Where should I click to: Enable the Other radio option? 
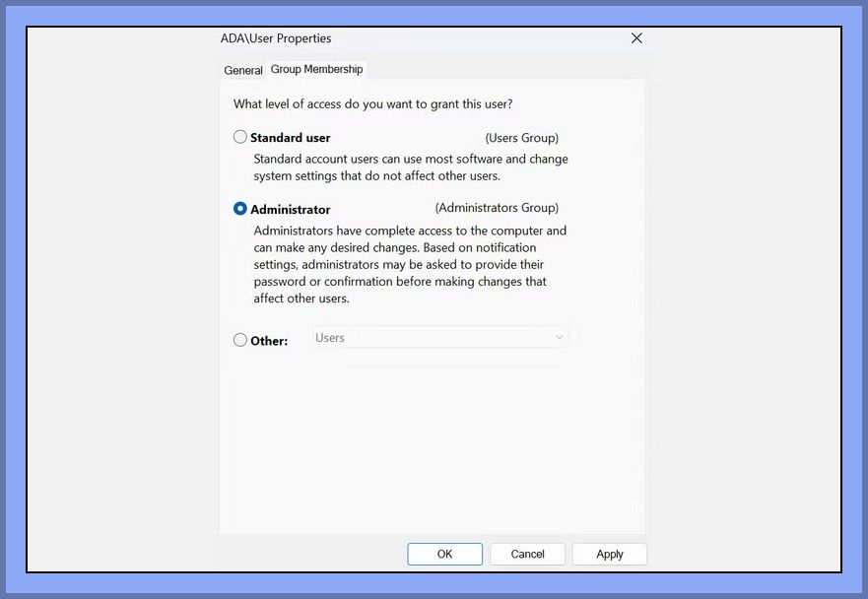(x=239, y=340)
